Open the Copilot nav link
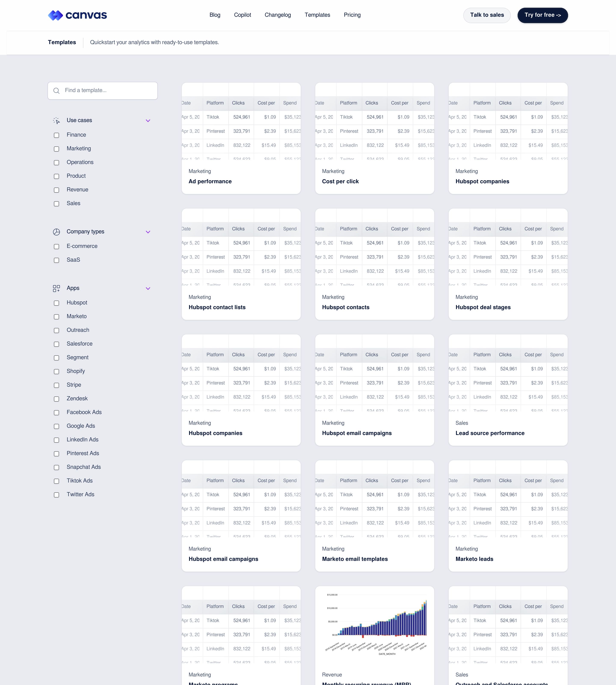 coord(242,15)
